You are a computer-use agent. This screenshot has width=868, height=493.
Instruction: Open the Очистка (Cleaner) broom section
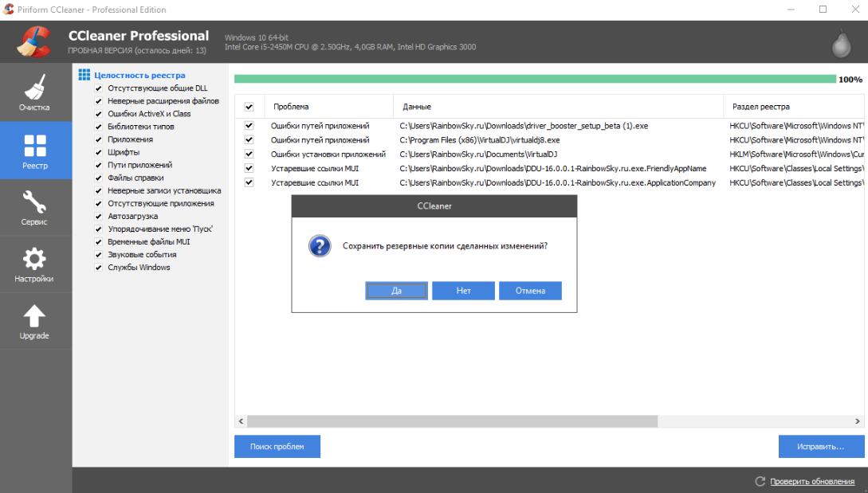pyautogui.click(x=35, y=92)
